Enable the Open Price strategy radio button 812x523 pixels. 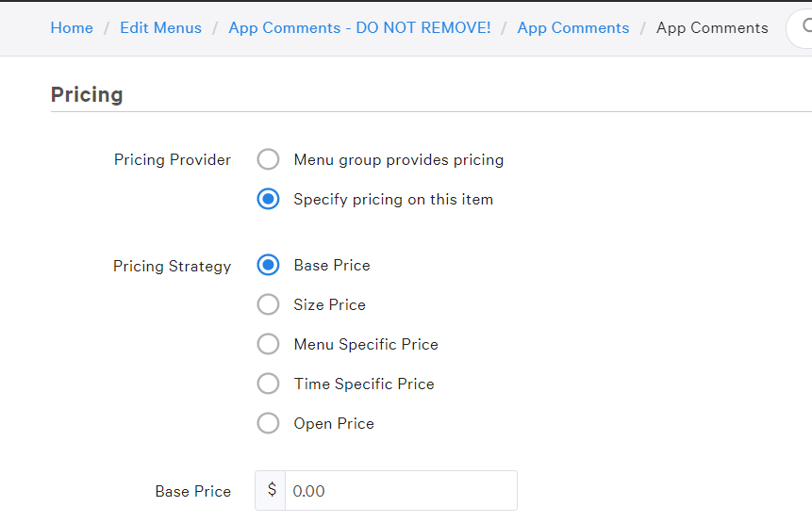point(268,423)
